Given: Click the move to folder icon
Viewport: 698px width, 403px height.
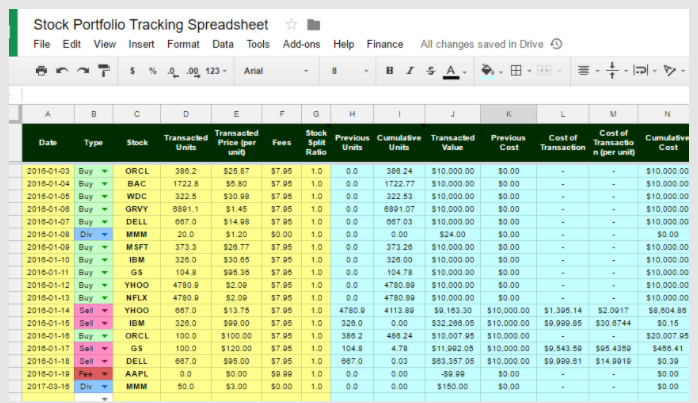Looking at the screenshot, I should pyautogui.click(x=314, y=24).
